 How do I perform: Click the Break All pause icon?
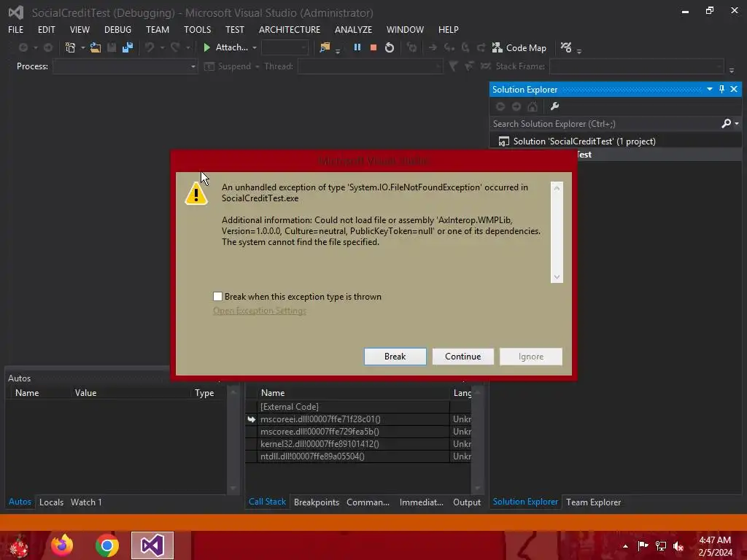pyautogui.click(x=357, y=47)
